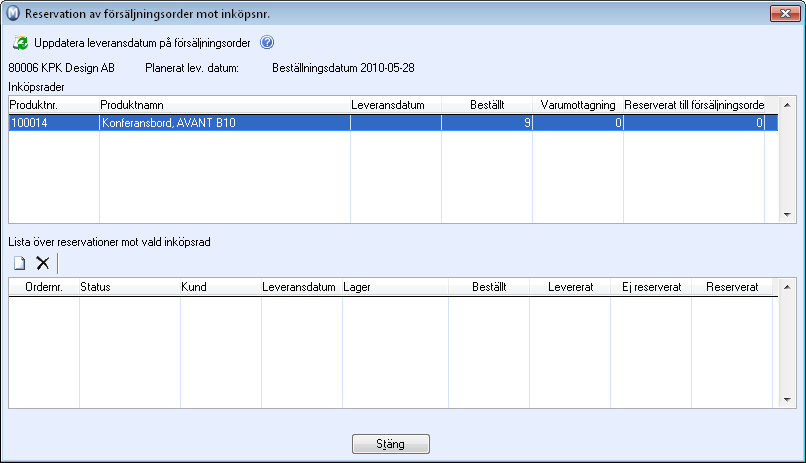Click Beställt header in Inköpsrader table

(x=487, y=105)
